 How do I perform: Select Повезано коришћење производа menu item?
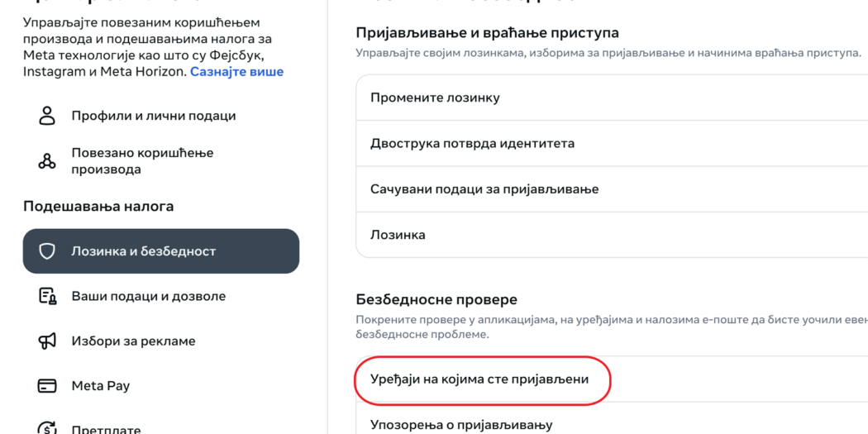tap(142, 161)
